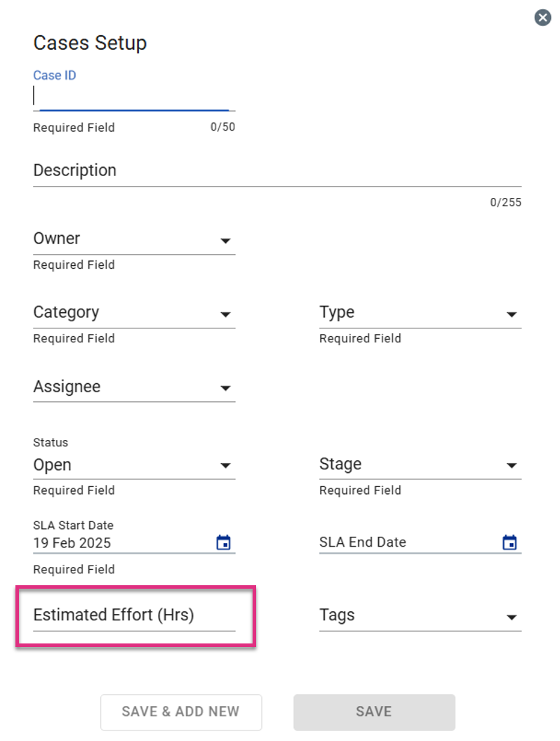The width and height of the screenshot is (560, 741).
Task: Open the Tags dropdown arrow
Action: point(512,617)
